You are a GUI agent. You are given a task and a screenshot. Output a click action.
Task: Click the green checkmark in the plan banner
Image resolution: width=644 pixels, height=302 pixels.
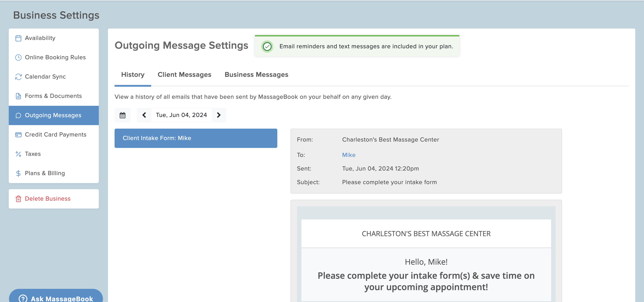click(x=267, y=46)
